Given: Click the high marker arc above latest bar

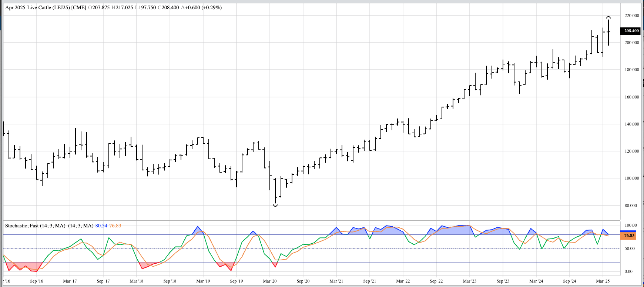Looking at the screenshot, I should point(608,17).
